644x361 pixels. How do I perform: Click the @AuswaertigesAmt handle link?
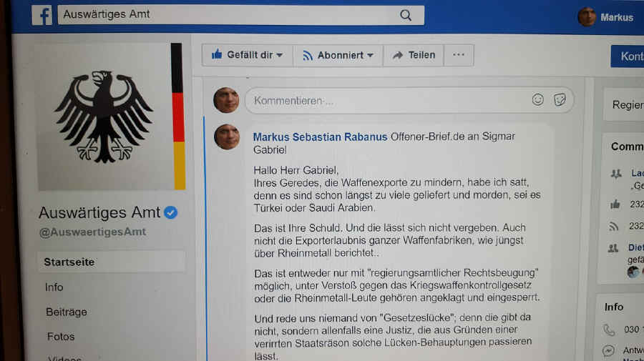click(x=93, y=232)
